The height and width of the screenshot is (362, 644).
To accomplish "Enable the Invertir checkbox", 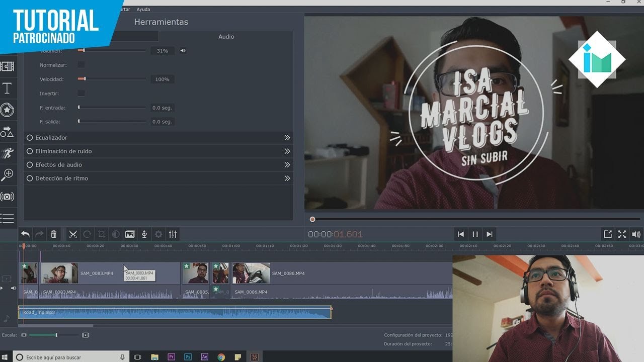I will (x=81, y=94).
